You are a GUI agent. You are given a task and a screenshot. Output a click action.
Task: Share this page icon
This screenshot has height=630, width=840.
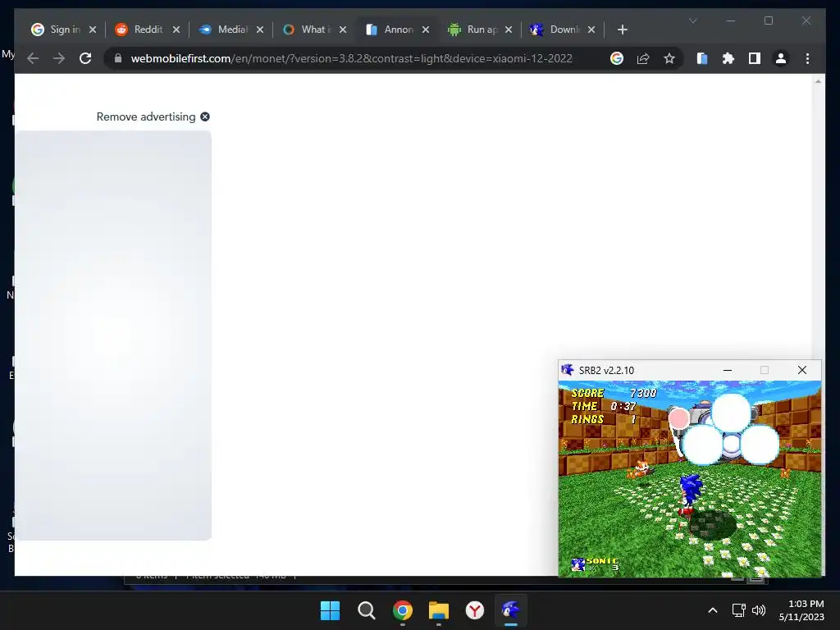point(643,58)
